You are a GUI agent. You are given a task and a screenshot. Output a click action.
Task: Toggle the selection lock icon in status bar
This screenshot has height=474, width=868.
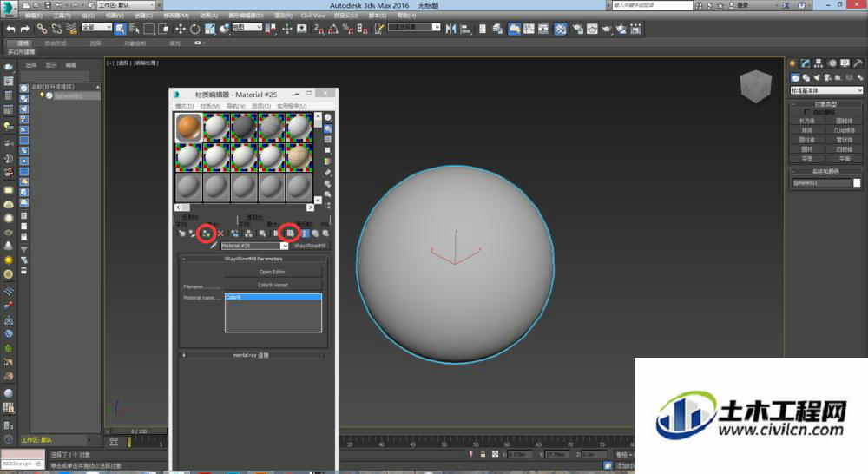click(x=483, y=454)
